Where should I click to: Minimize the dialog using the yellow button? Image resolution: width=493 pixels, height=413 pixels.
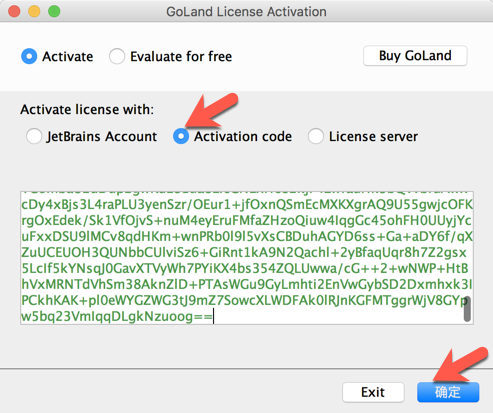pos(34,11)
